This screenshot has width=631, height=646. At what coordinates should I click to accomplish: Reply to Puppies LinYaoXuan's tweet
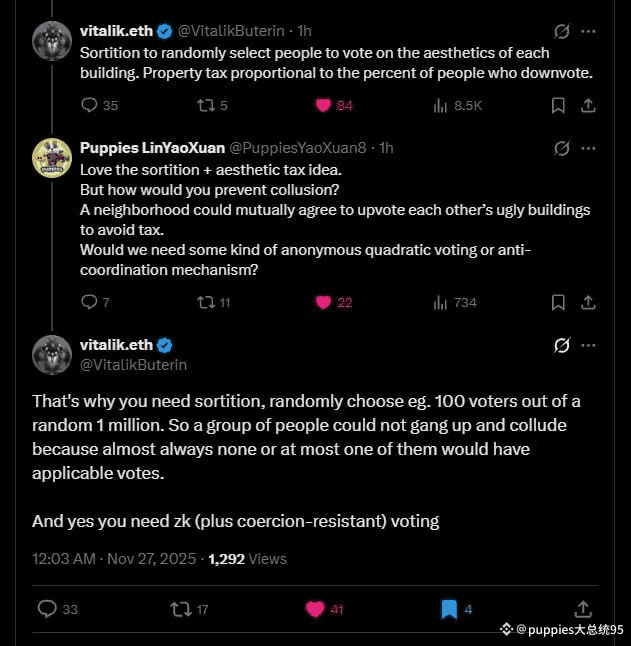click(x=89, y=302)
